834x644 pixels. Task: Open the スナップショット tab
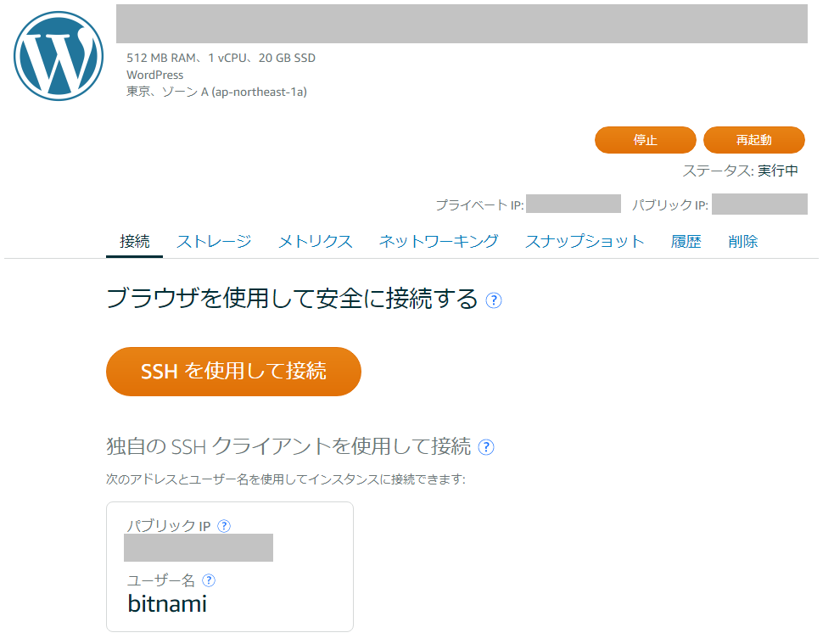coord(585,242)
